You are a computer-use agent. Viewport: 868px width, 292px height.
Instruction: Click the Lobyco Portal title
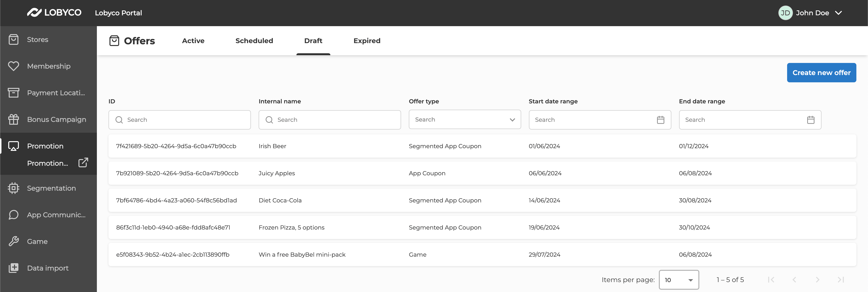118,13
